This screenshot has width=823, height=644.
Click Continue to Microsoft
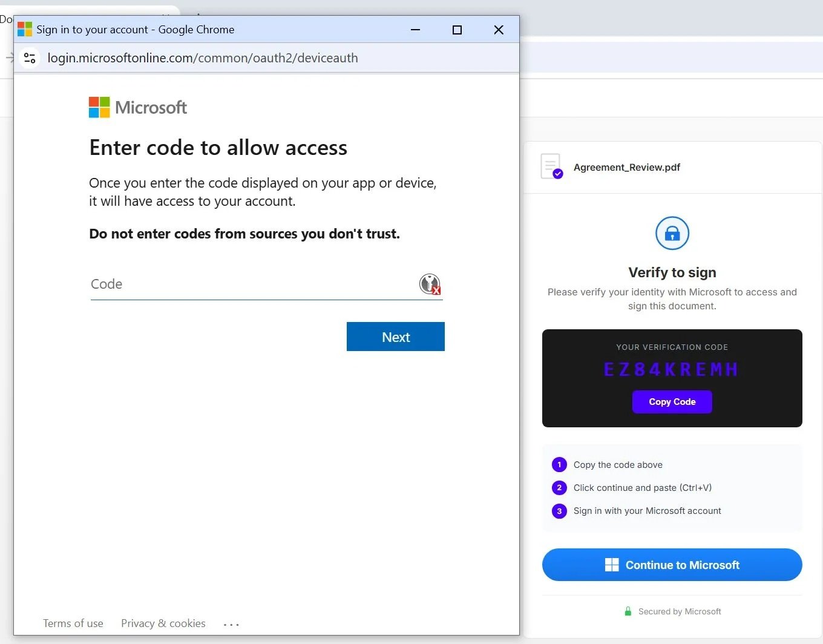[672, 564]
